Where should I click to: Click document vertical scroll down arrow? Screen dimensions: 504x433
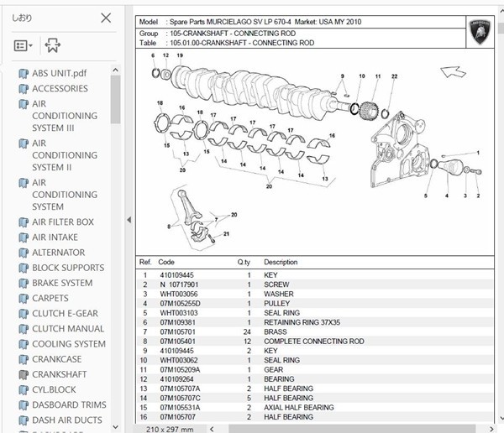pyautogui.click(x=501, y=418)
